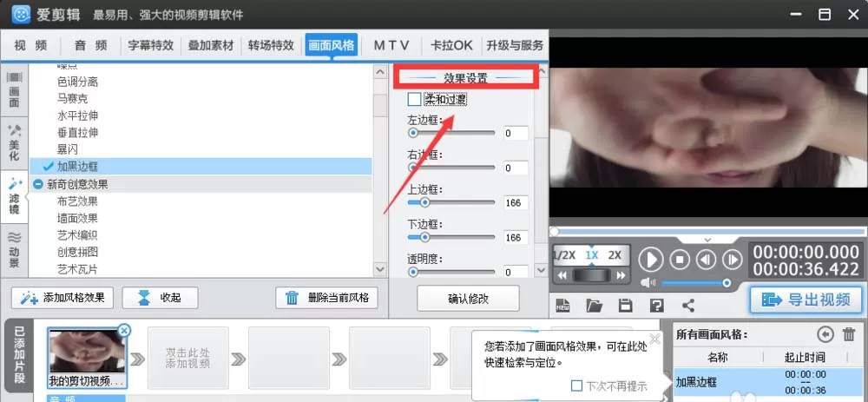The width and height of the screenshot is (868, 402).
Task: Step back one frame in the preview
Action: pyautogui.click(x=706, y=259)
